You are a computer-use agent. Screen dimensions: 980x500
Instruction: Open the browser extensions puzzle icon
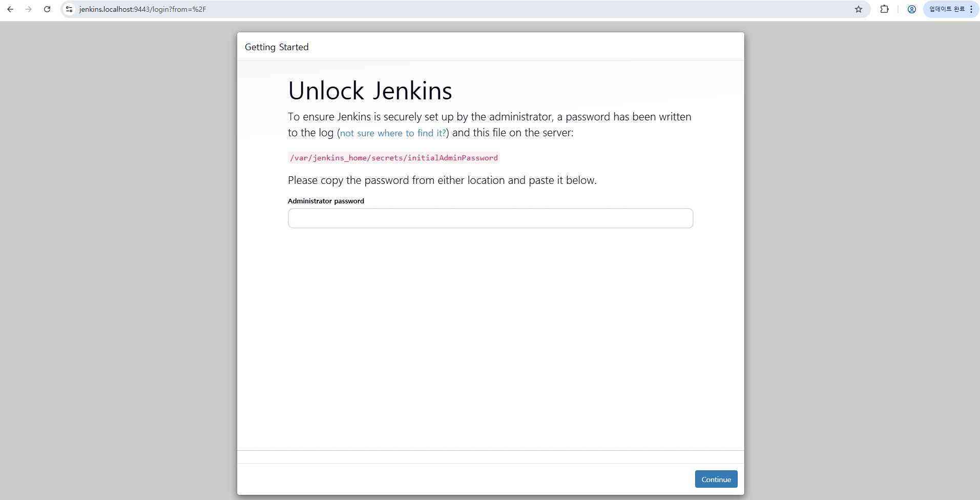click(884, 9)
